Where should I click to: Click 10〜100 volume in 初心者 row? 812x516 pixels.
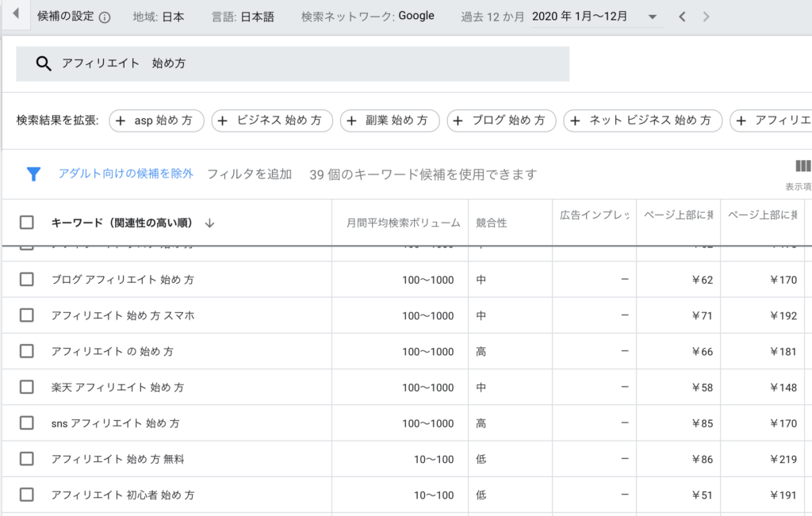click(x=434, y=495)
